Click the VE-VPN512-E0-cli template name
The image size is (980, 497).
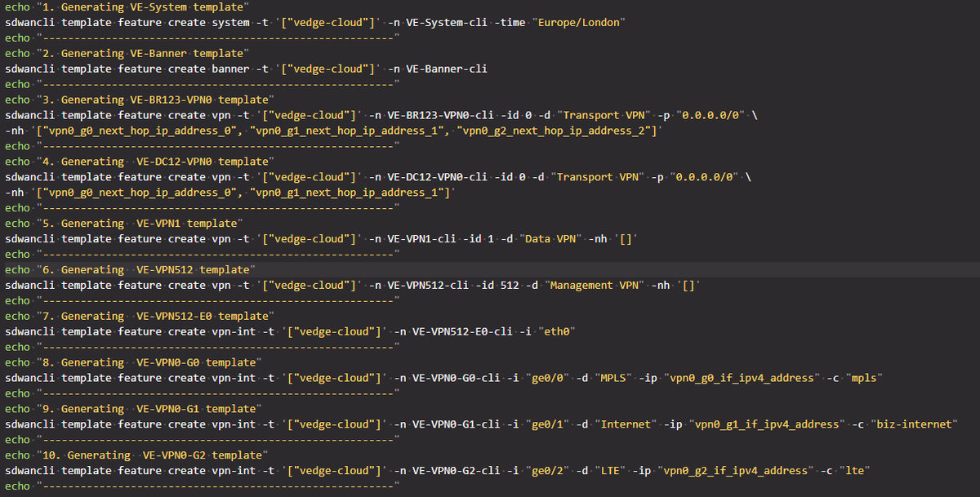(x=463, y=333)
